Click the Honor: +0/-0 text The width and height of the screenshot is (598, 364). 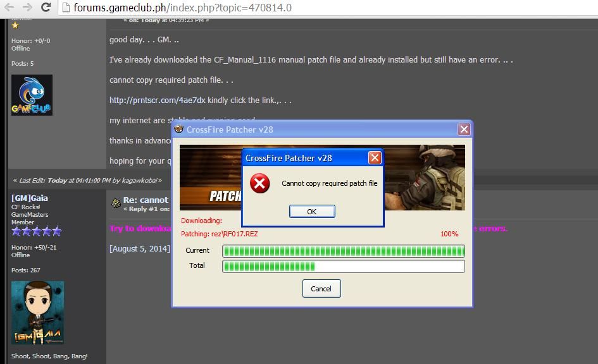(x=30, y=40)
